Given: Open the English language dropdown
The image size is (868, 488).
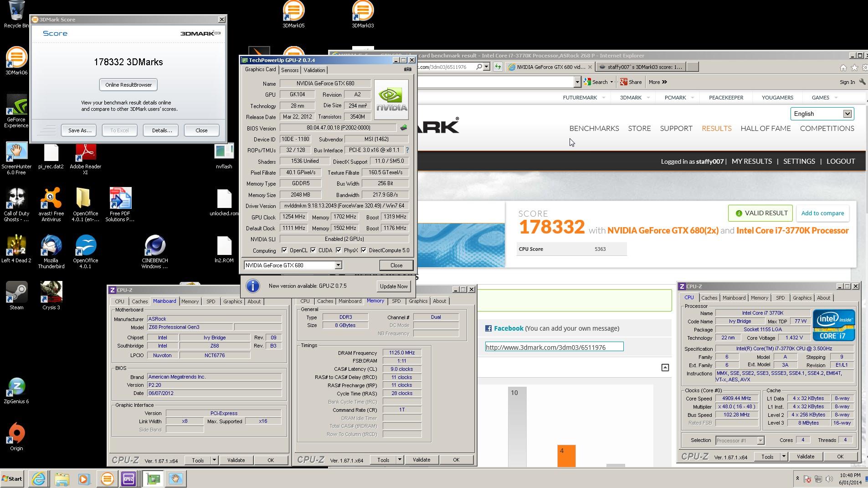Looking at the screenshot, I should point(822,114).
